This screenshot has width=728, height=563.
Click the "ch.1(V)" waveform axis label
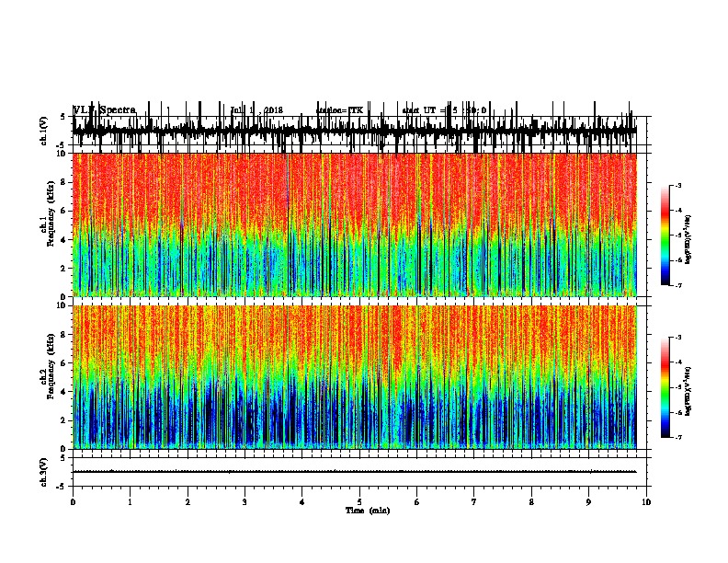coord(44,131)
